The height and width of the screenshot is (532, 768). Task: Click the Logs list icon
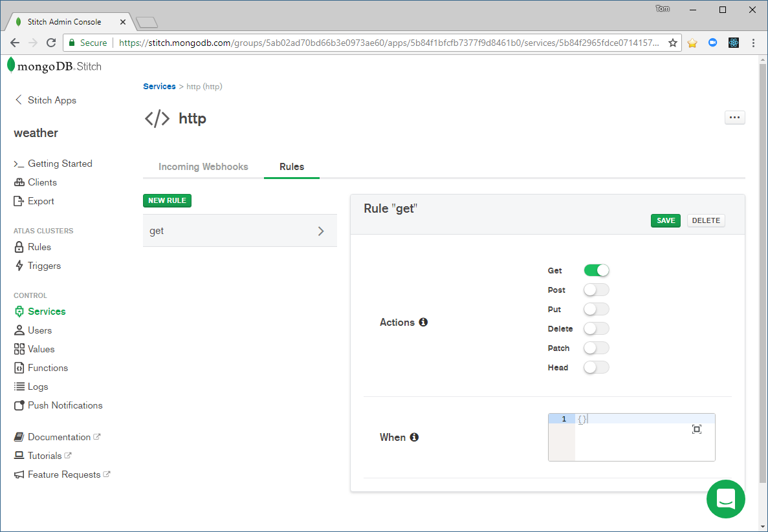click(19, 387)
